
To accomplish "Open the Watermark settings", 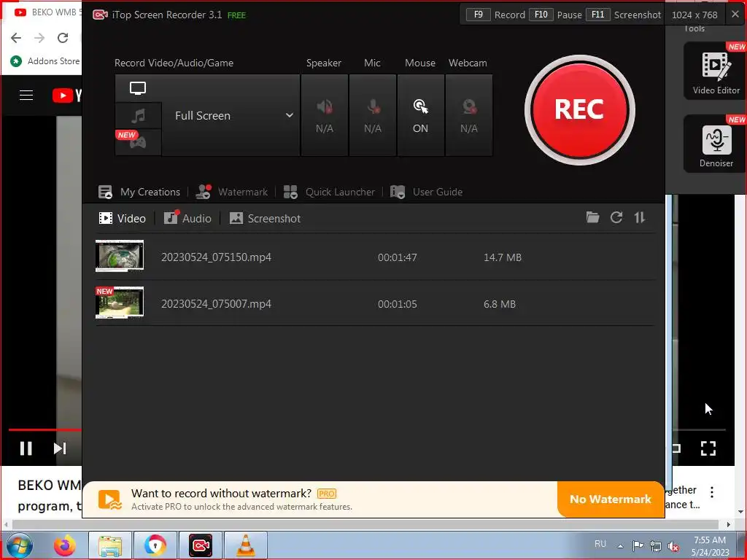I will (x=232, y=192).
